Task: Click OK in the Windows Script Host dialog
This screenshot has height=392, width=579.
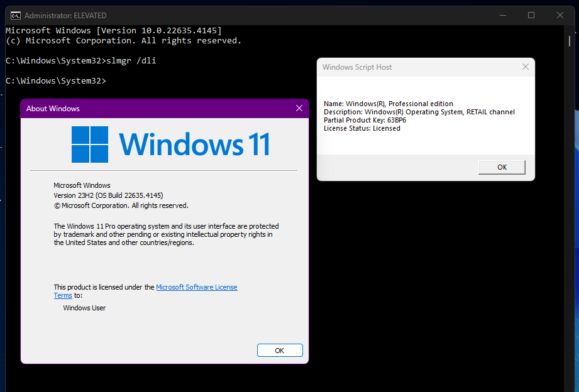Action: tap(502, 167)
